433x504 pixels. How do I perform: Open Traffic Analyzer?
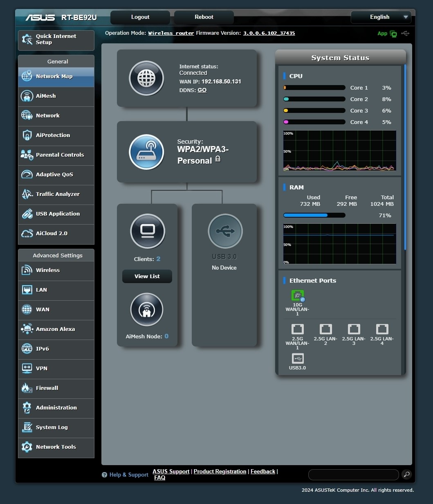(56, 195)
